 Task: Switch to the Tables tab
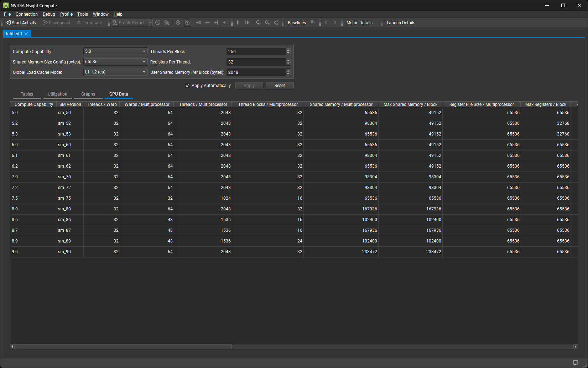tap(27, 94)
